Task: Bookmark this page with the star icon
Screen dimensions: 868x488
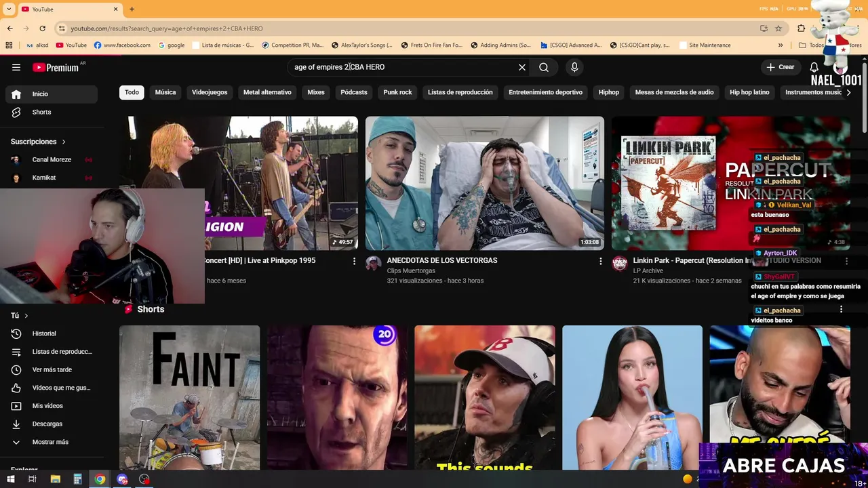Action: click(x=778, y=28)
